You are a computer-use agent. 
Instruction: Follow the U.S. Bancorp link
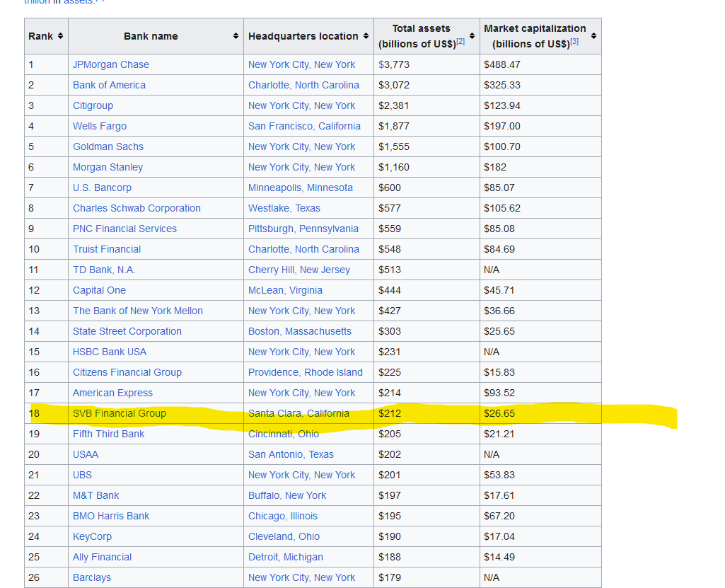pos(102,188)
